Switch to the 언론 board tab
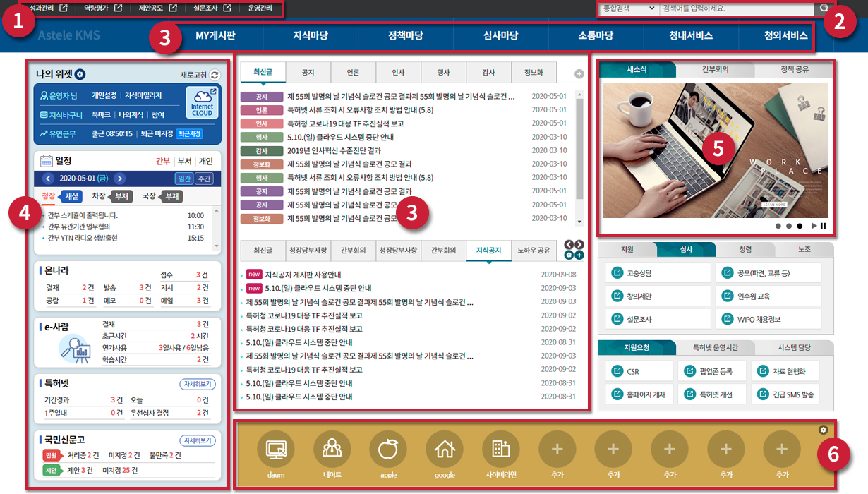This screenshot has height=494, width=868. tap(353, 73)
